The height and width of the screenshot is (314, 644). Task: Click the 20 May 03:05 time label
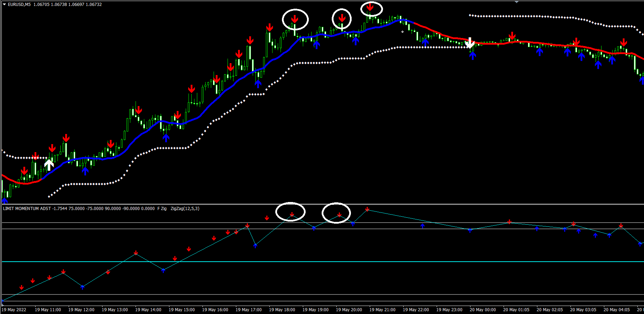tap(583, 310)
